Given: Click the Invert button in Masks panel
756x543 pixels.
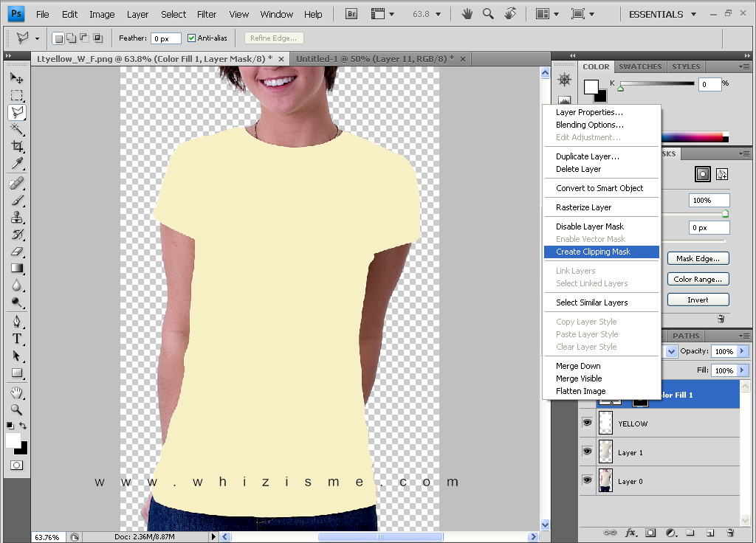Looking at the screenshot, I should pyautogui.click(x=697, y=300).
